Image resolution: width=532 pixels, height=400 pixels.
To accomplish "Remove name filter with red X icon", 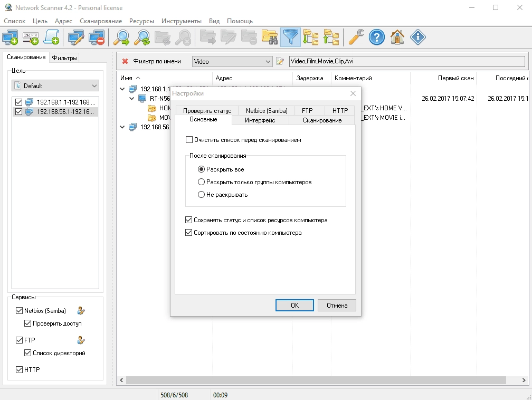I will (125, 61).
